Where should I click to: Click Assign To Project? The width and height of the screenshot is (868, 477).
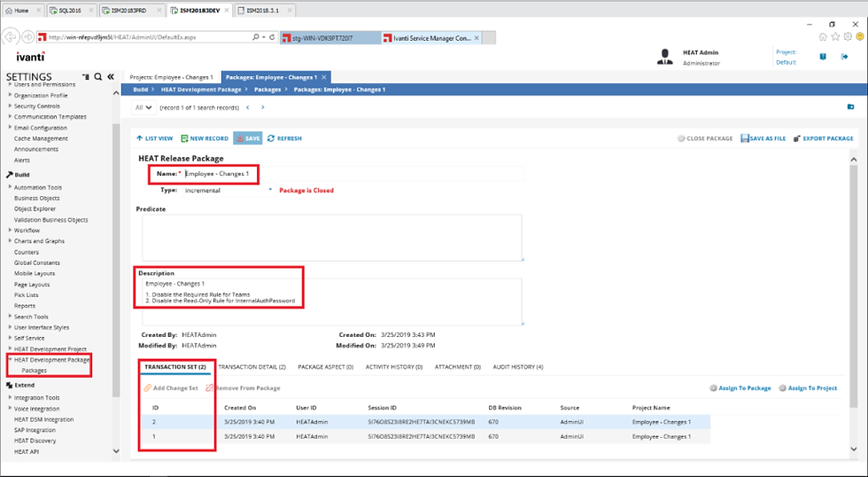[x=808, y=388]
